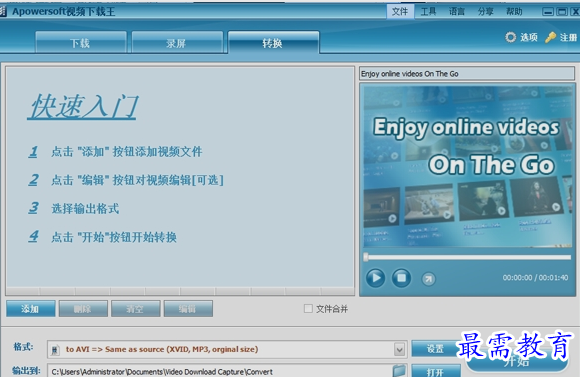Click step 3 text 选择输出格式
Screen dimensions: 580x377
click(x=85, y=209)
